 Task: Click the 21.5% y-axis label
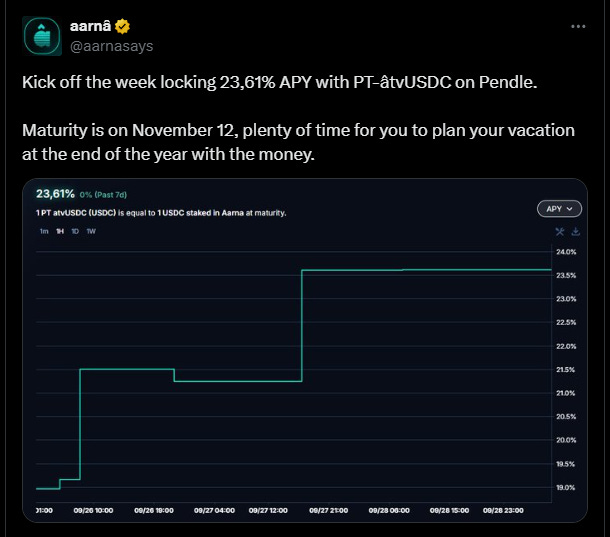[x=566, y=370]
